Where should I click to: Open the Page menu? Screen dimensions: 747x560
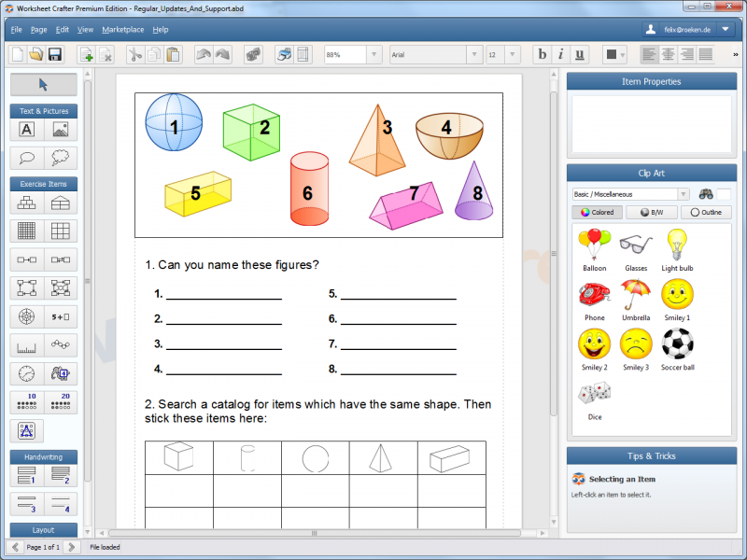pos(38,30)
